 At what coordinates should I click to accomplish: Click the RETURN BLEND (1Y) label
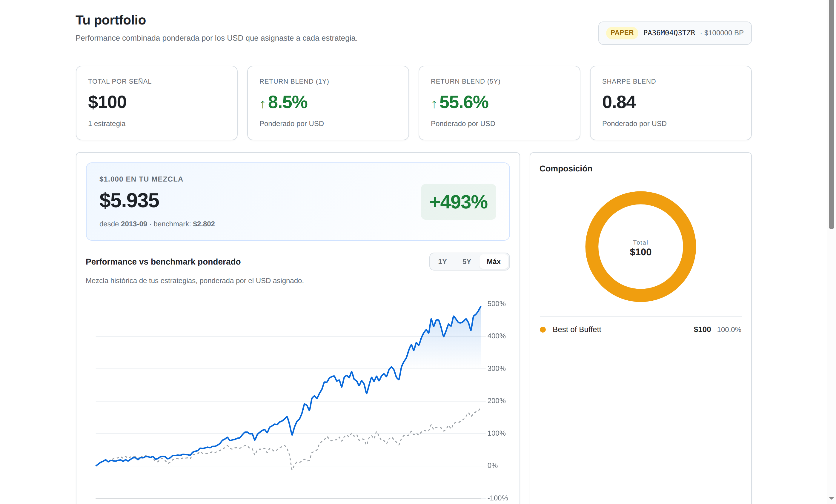tap(294, 82)
